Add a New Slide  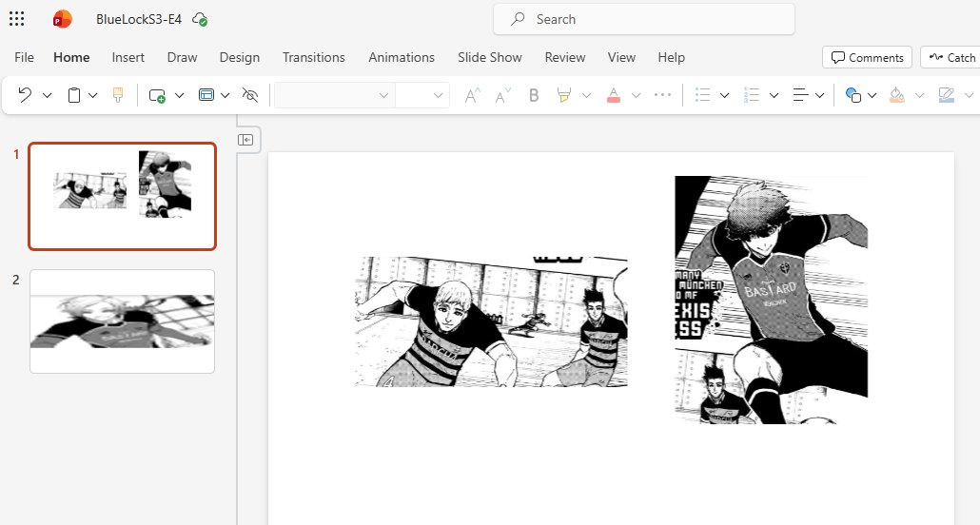coord(157,95)
